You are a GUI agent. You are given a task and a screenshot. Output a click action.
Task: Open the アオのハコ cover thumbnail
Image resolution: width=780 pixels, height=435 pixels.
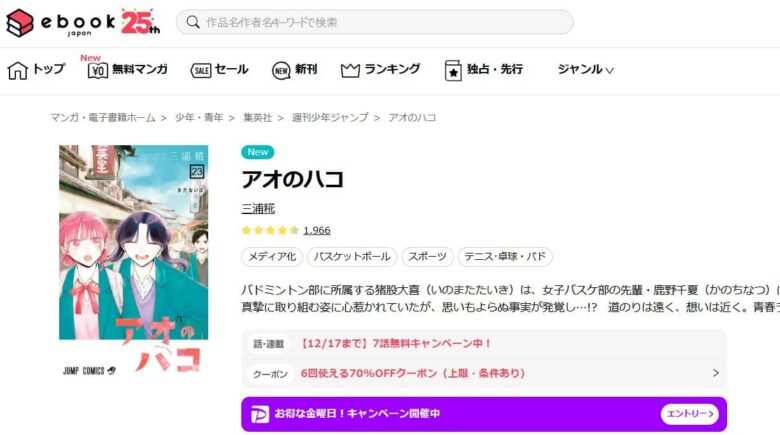click(x=133, y=260)
